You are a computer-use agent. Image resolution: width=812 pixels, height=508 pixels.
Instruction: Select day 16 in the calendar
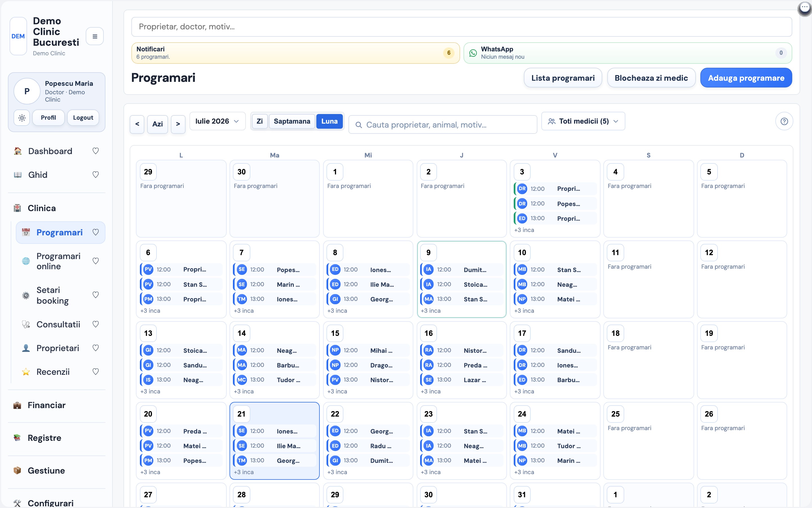click(x=429, y=333)
